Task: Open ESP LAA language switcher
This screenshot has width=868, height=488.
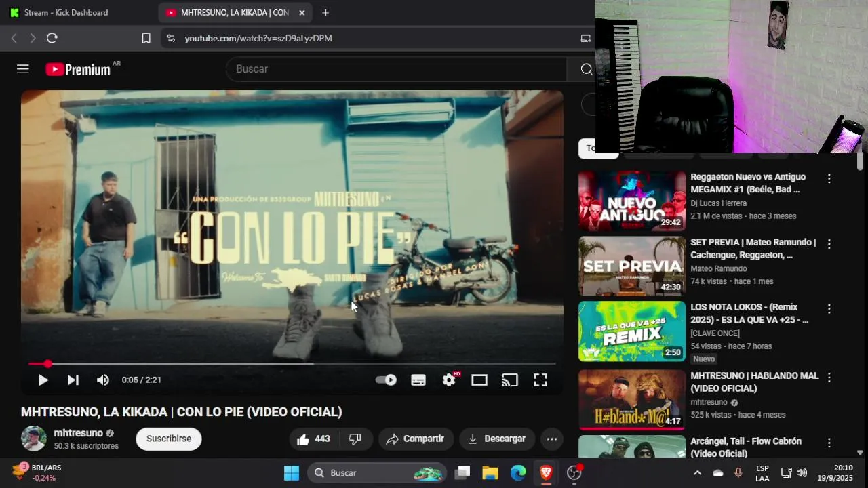Action: click(x=762, y=473)
